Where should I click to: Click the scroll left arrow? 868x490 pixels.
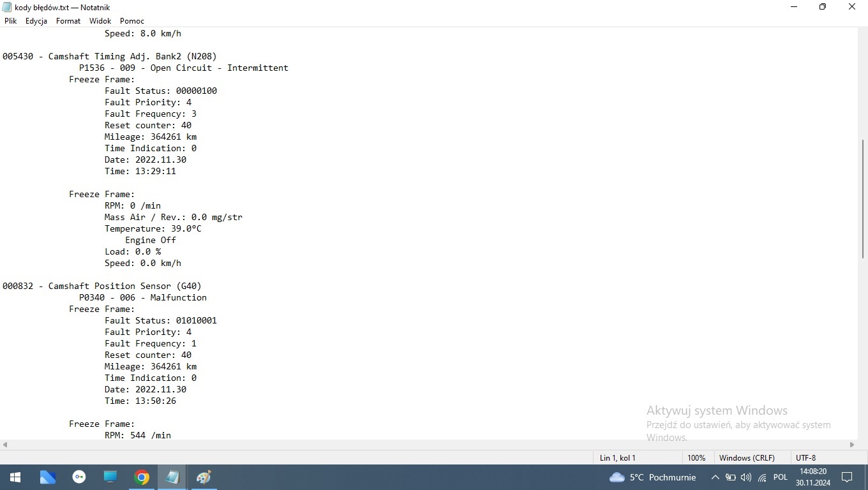(x=5, y=445)
